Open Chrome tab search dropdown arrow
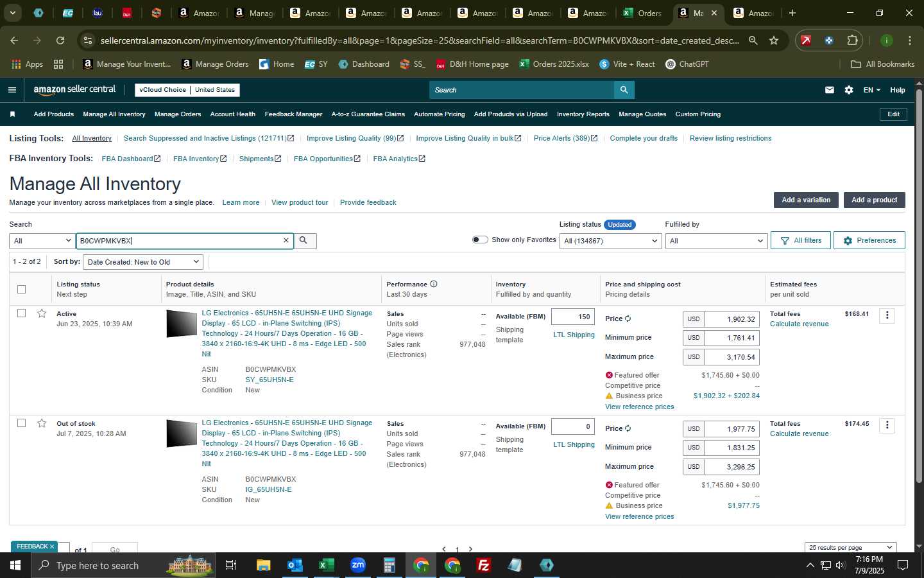This screenshot has height=578, width=924. (x=12, y=13)
